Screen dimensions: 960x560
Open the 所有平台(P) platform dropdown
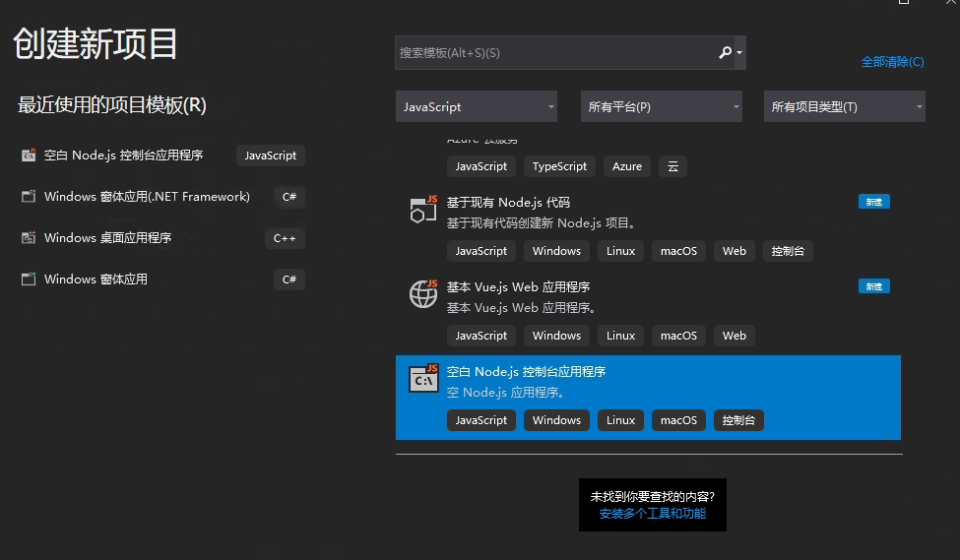coord(662,106)
